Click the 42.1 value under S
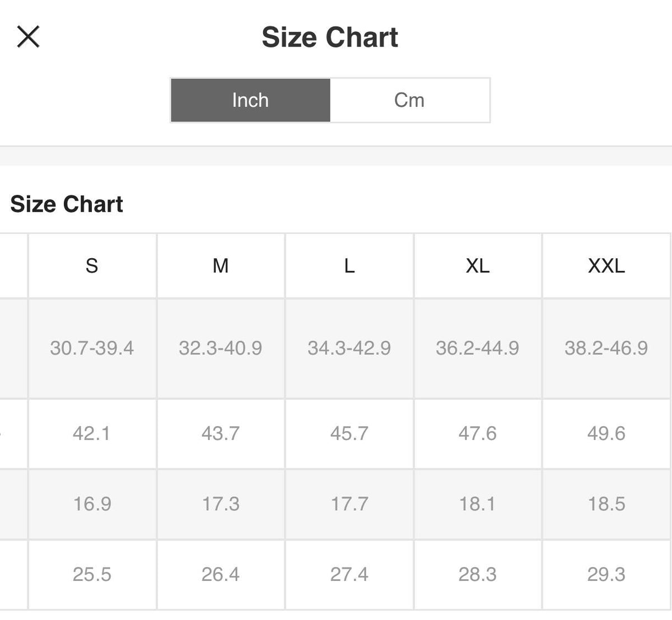The height and width of the screenshot is (620, 672). 92,433
